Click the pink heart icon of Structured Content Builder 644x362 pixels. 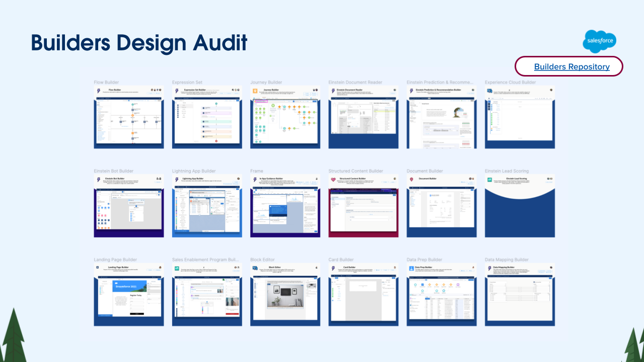(x=333, y=179)
